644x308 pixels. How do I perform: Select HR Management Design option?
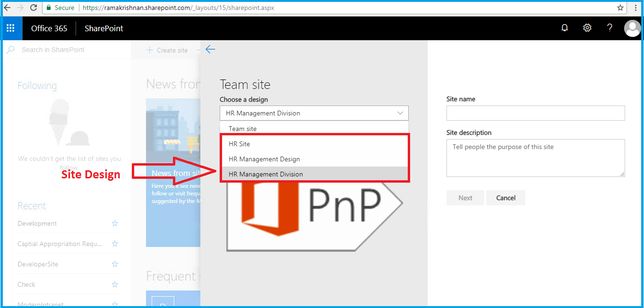[x=314, y=159]
